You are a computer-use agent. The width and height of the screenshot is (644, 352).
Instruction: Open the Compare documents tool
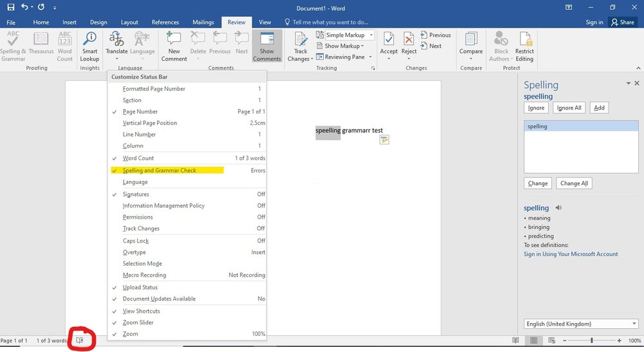tap(471, 46)
